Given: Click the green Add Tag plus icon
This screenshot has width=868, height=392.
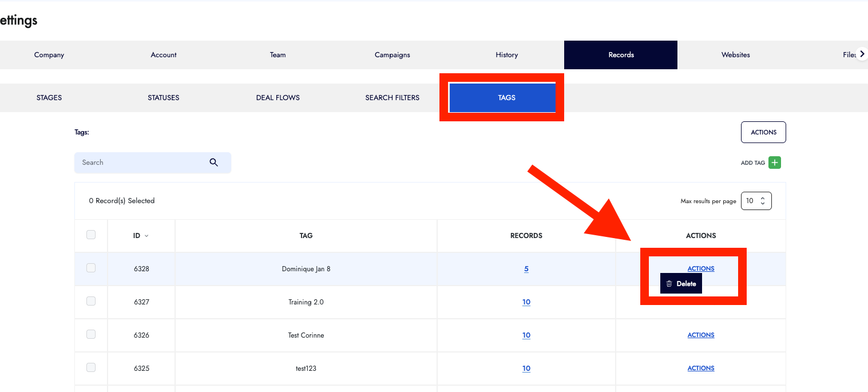Looking at the screenshot, I should point(774,163).
